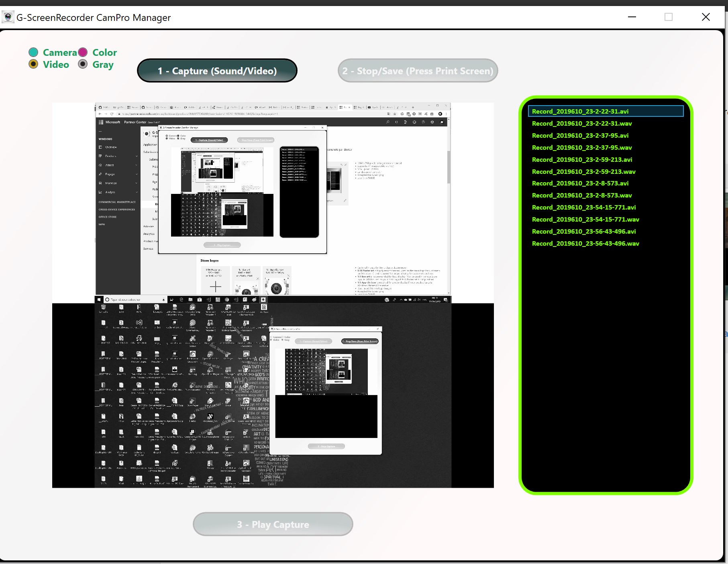Click the CamPro Manager title bar icon
This screenshot has height=564, width=728.
8,16
